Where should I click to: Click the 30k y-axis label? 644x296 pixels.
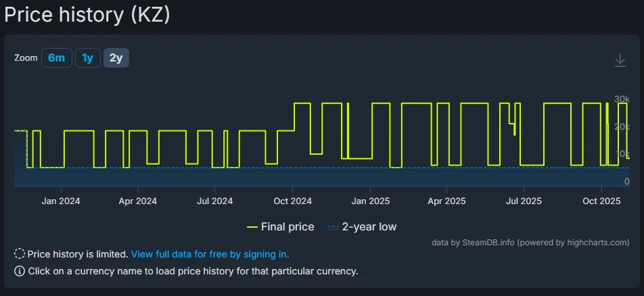click(622, 99)
